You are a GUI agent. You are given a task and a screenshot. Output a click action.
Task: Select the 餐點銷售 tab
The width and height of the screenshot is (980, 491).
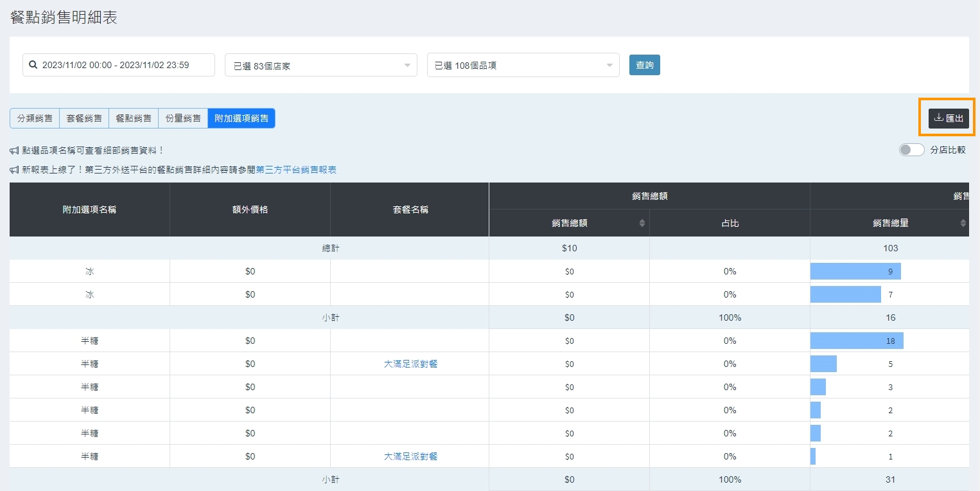134,118
